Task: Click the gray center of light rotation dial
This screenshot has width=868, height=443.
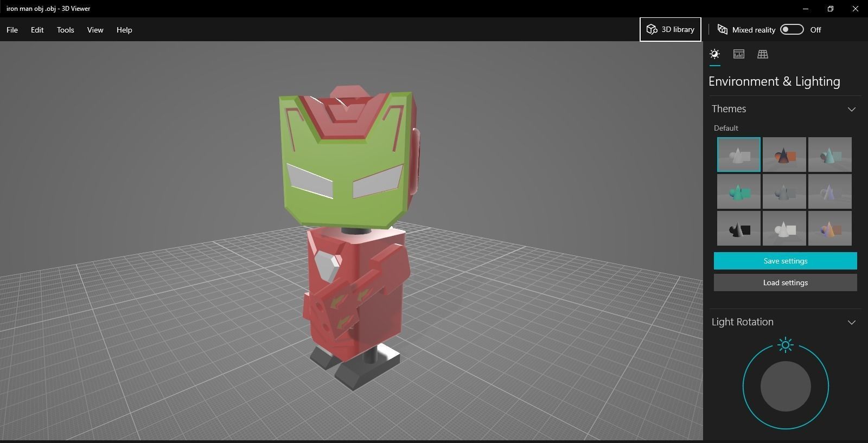Action: [786, 387]
